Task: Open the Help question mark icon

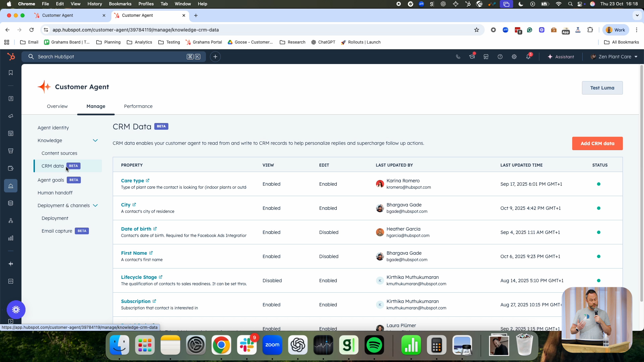Action: tap(500, 57)
